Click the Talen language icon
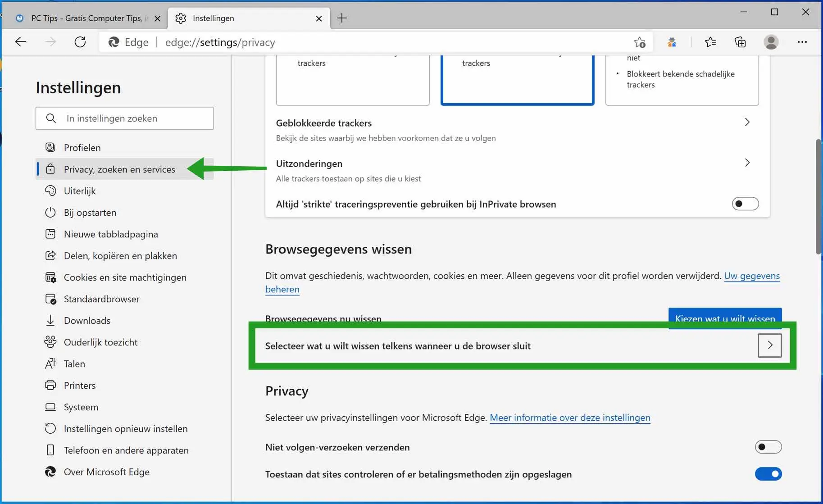This screenshot has width=823, height=504. [x=50, y=363]
